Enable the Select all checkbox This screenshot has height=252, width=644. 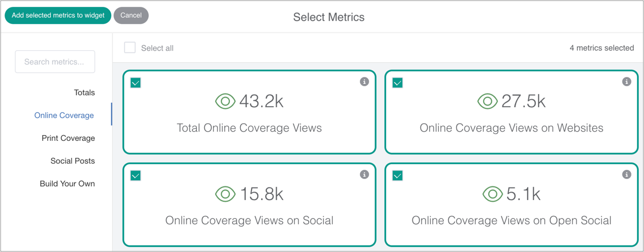(x=130, y=48)
